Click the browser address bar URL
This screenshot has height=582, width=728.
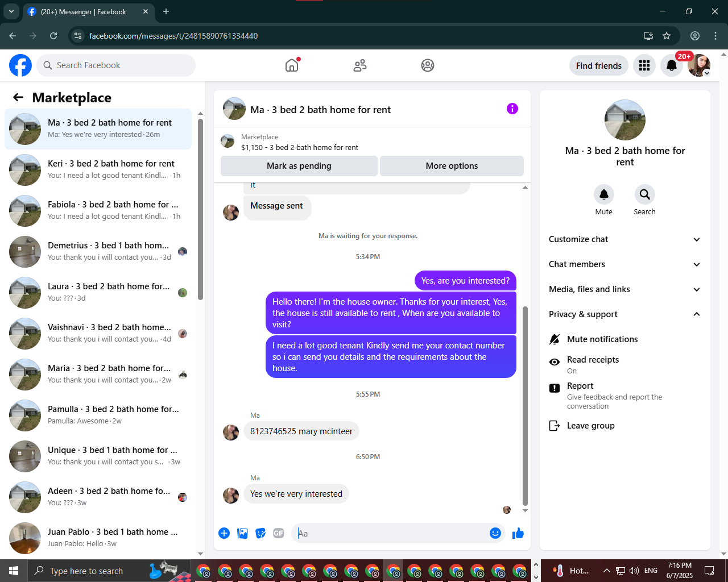[173, 36]
